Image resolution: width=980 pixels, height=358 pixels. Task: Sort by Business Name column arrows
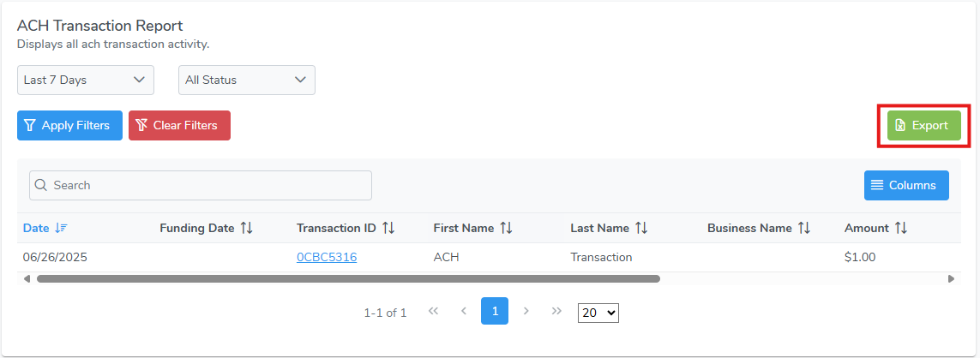click(804, 228)
